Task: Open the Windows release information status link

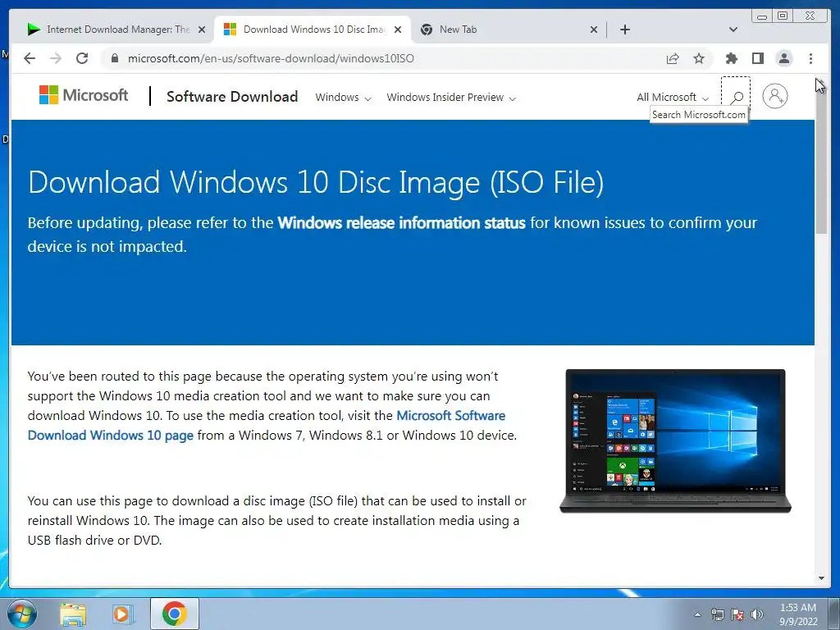Action: coord(401,223)
